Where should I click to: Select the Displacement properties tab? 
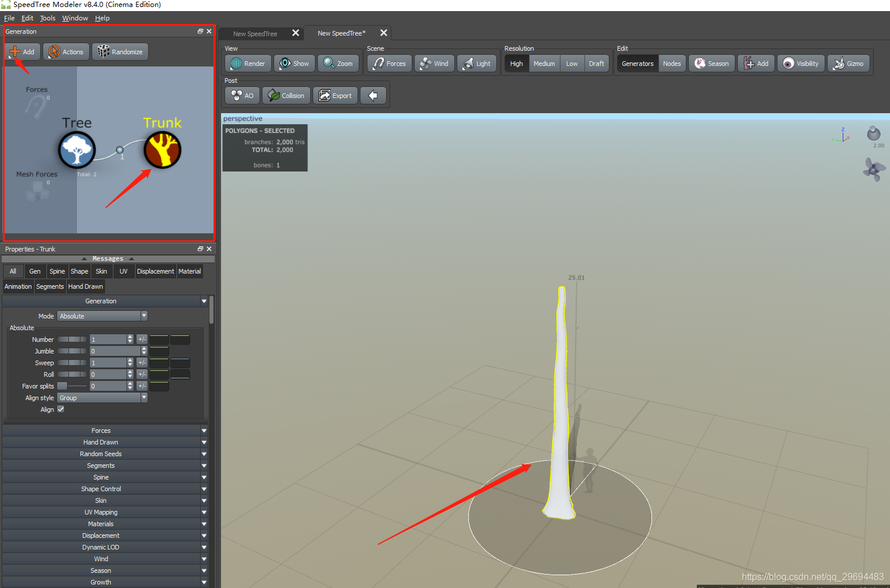point(156,271)
